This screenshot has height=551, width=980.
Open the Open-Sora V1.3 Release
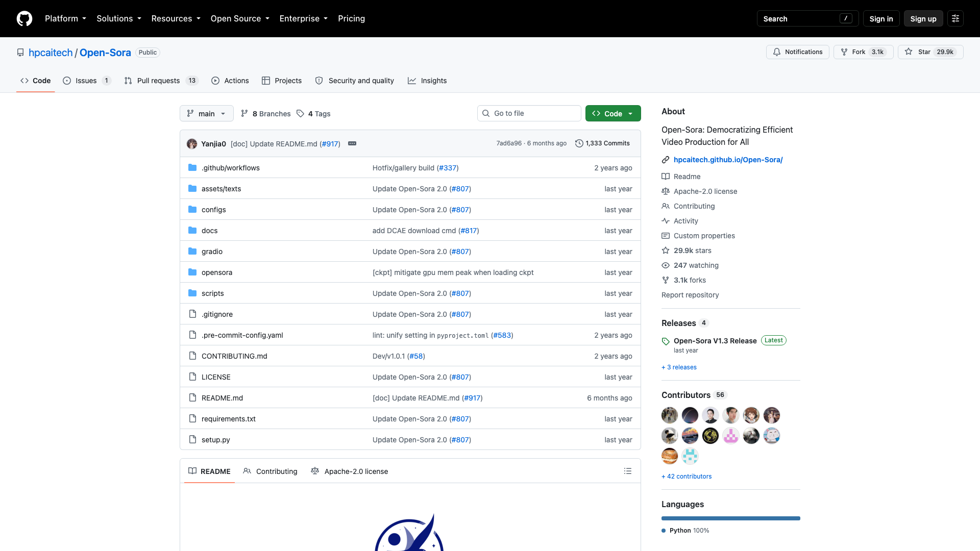pos(715,341)
